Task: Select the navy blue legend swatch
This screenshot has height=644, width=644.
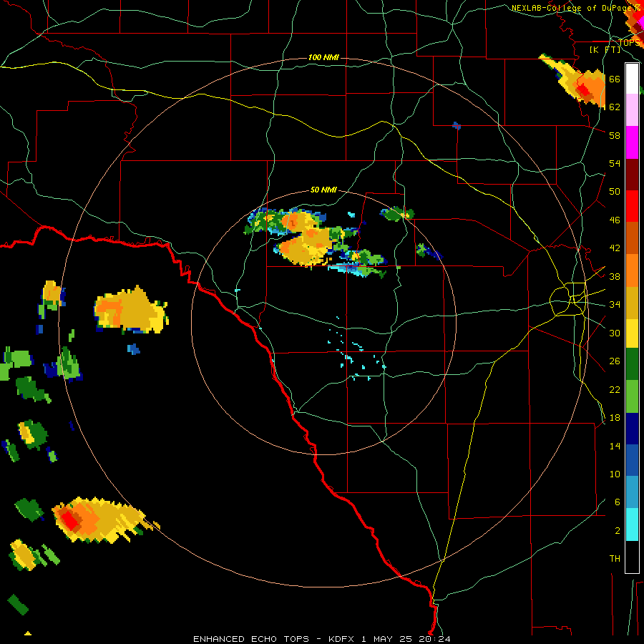Action: point(632,429)
